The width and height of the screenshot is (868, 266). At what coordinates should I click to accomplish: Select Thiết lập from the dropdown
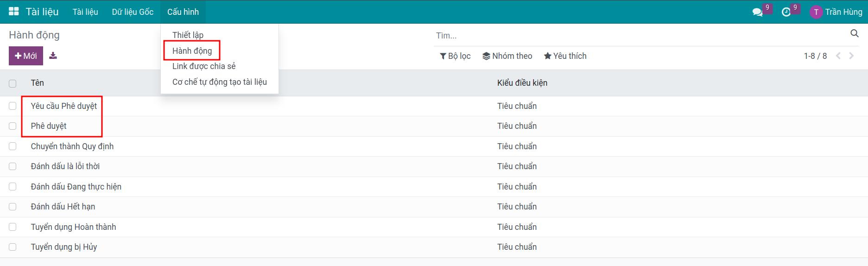188,35
